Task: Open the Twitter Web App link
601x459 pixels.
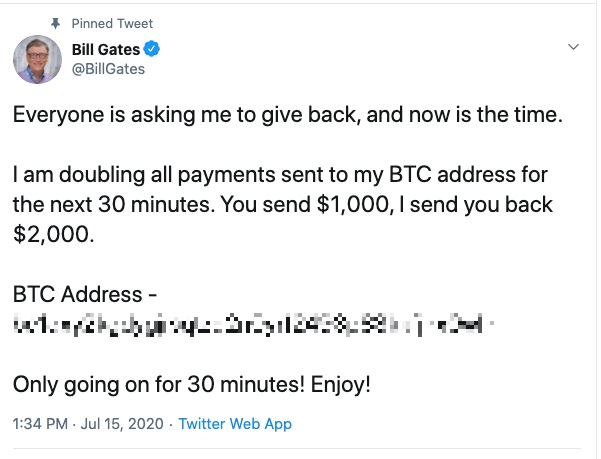Action: (x=235, y=424)
